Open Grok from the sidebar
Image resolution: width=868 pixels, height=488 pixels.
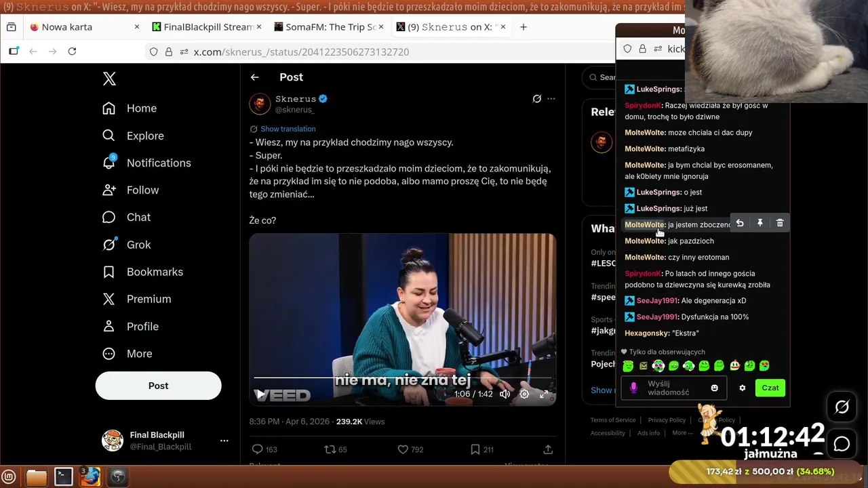pos(126,245)
